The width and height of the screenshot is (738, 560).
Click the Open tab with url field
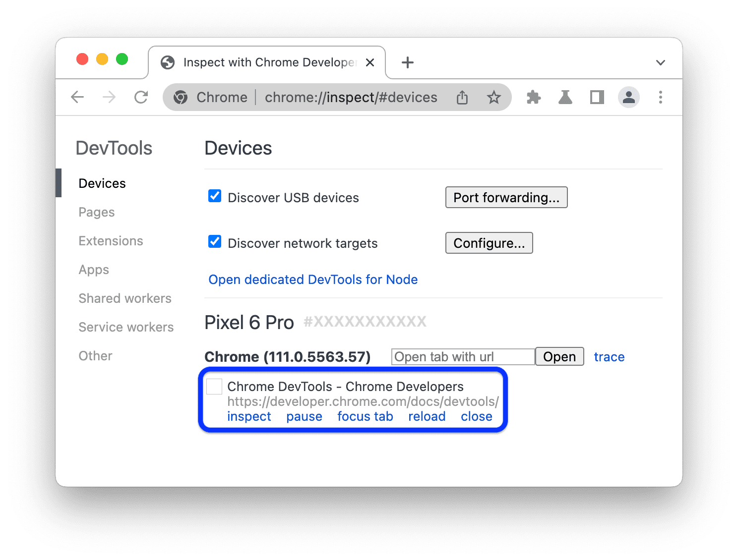(x=462, y=356)
